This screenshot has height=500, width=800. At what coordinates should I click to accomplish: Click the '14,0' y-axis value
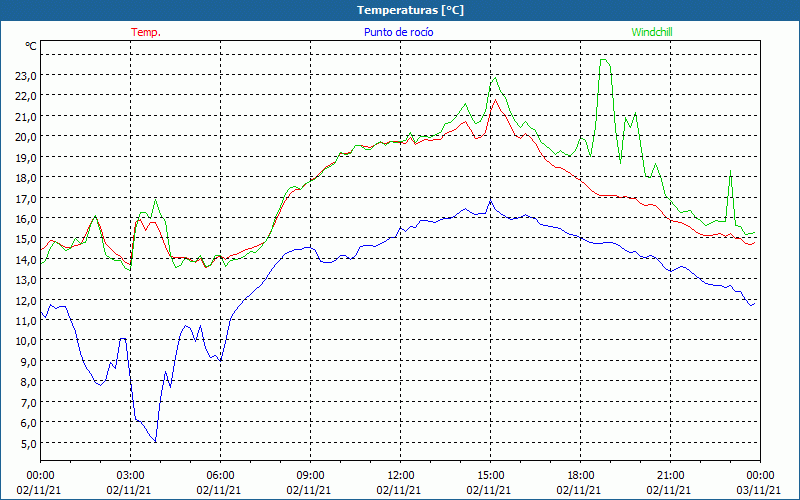pos(26,259)
